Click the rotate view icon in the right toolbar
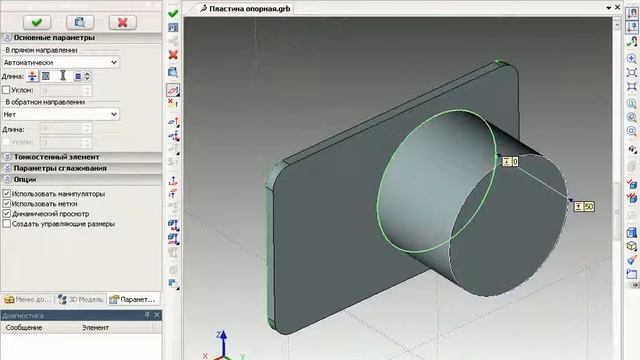Screen dimensions: 640x360 [632, 150]
